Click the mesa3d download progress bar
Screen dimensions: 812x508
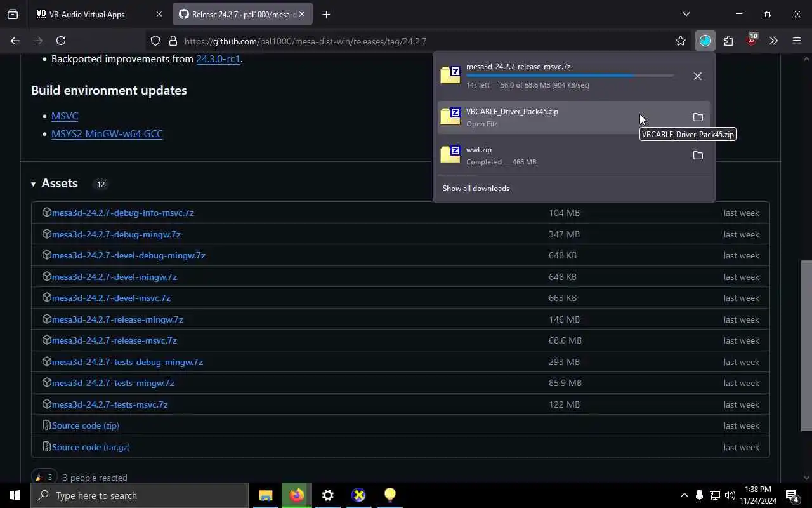pyautogui.click(x=570, y=76)
